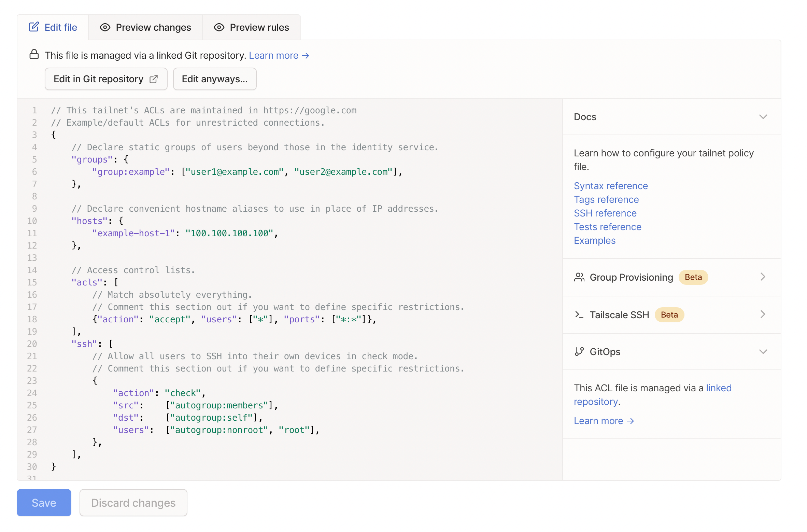
Task: Switch to Preview changes tab
Action: click(146, 27)
